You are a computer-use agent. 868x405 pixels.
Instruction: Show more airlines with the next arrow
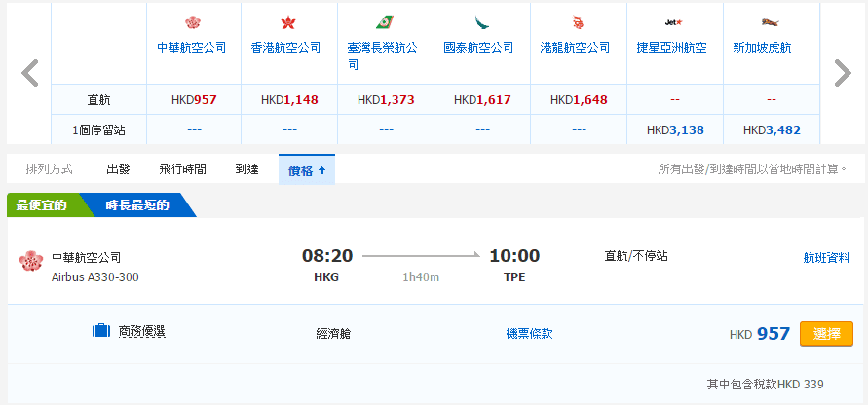[x=843, y=73]
